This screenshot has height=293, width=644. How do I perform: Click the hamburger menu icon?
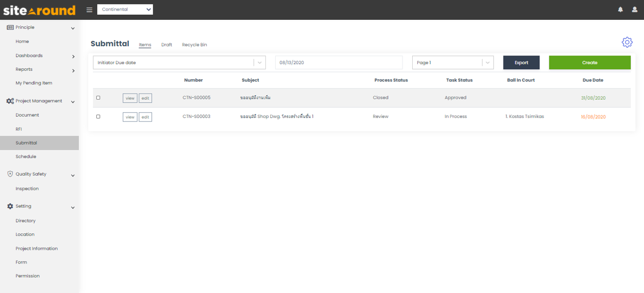pyautogui.click(x=89, y=9)
